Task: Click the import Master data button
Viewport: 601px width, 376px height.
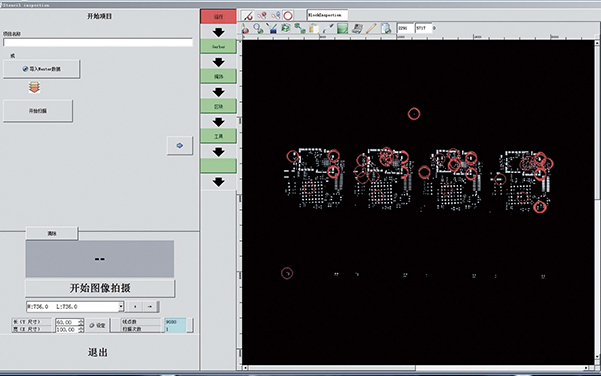Action: click(41, 69)
